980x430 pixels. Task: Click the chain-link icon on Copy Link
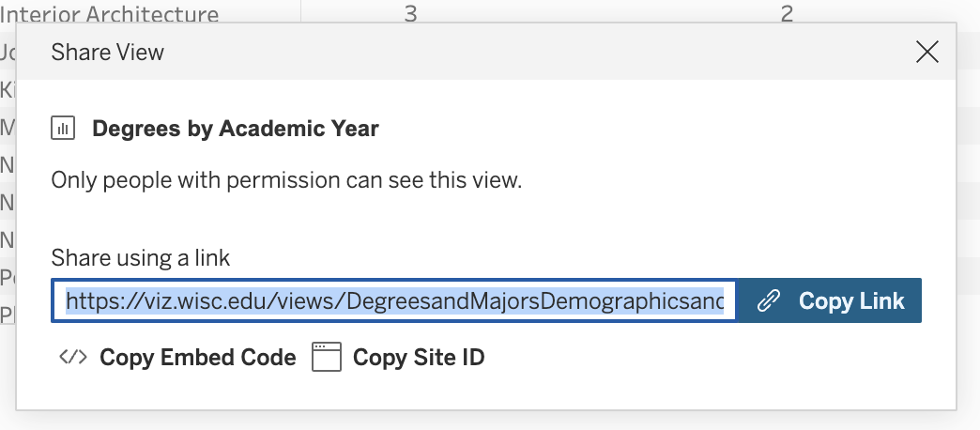769,300
